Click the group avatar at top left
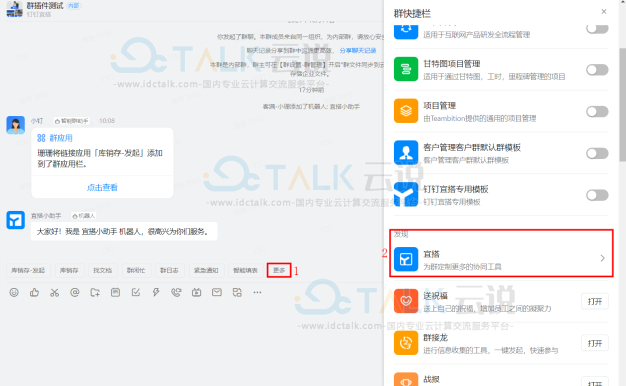Viewport: 626px width, 386px height. click(14, 9)
